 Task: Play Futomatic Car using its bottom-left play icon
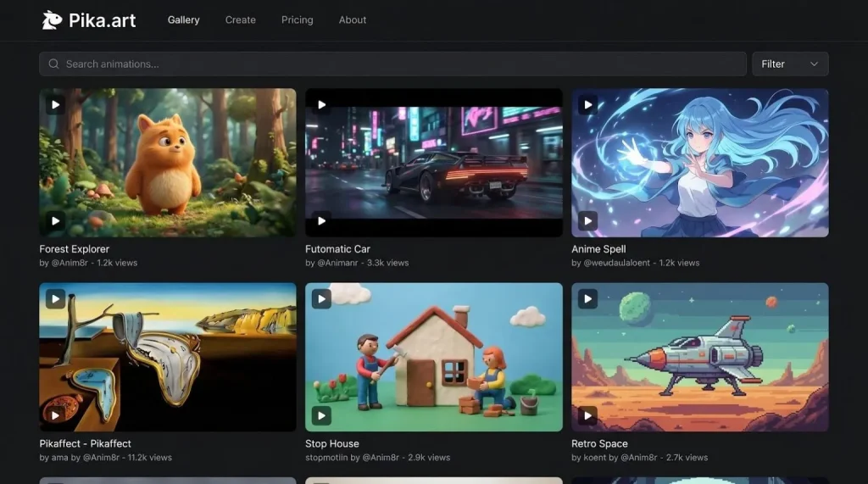pyautogui.click(x=321, y=221)
